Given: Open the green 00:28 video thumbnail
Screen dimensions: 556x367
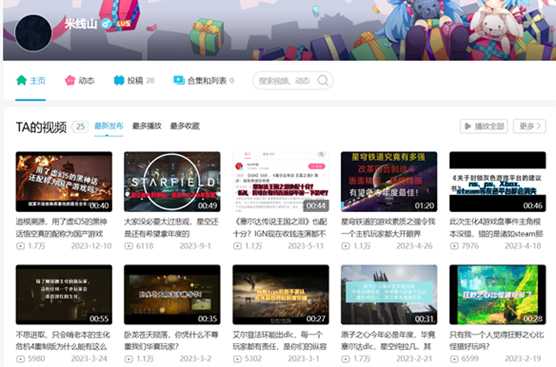Looking at the screenshot, I should coord(497,294).
